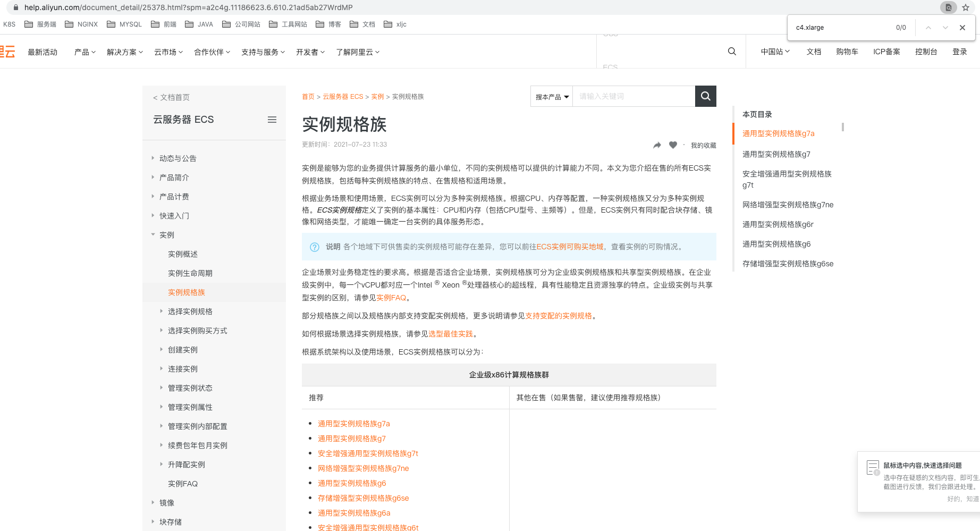
Task: Open the 了解阿里云 navigation menu
Action: click(x=358, y=52)
